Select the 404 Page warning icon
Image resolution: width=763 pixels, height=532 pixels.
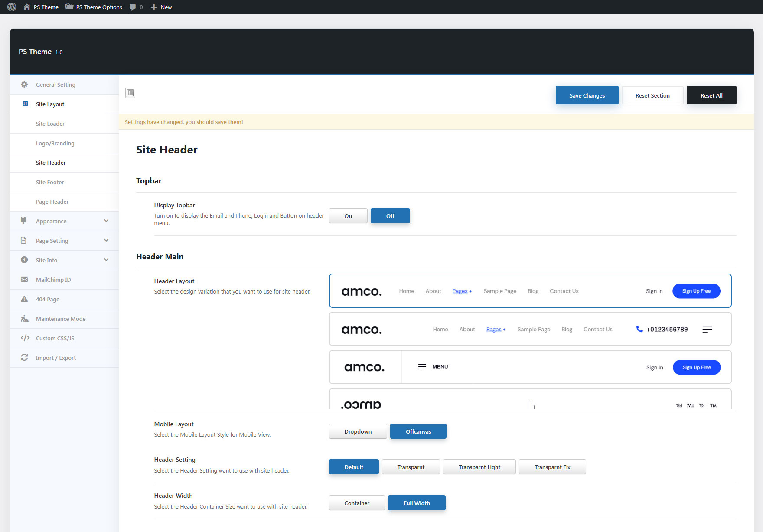[x=24, y=299]
